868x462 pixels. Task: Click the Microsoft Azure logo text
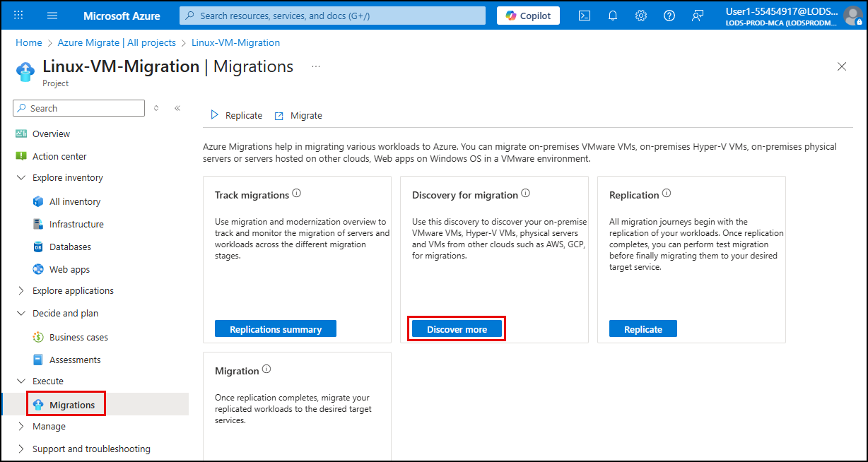pos(122,16)
